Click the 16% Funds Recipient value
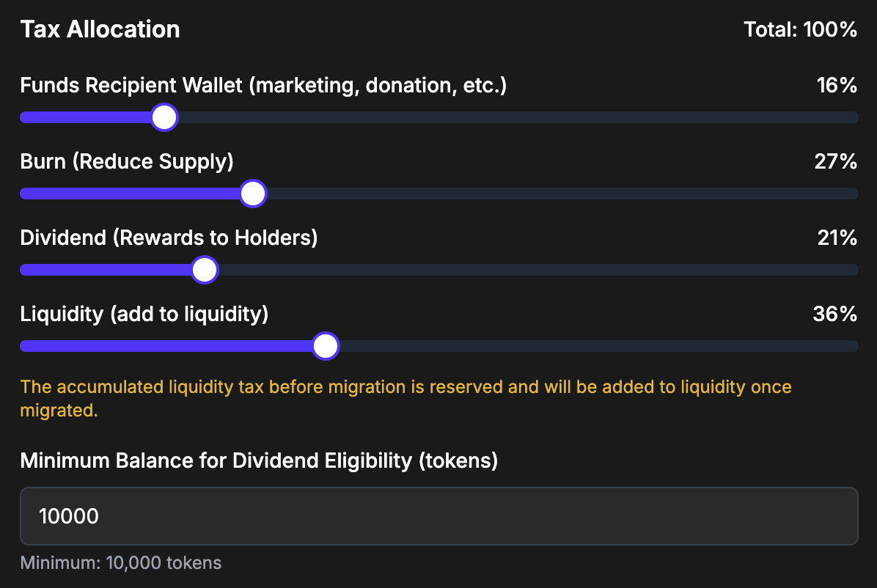877x588 pixels. click(837, 86)
